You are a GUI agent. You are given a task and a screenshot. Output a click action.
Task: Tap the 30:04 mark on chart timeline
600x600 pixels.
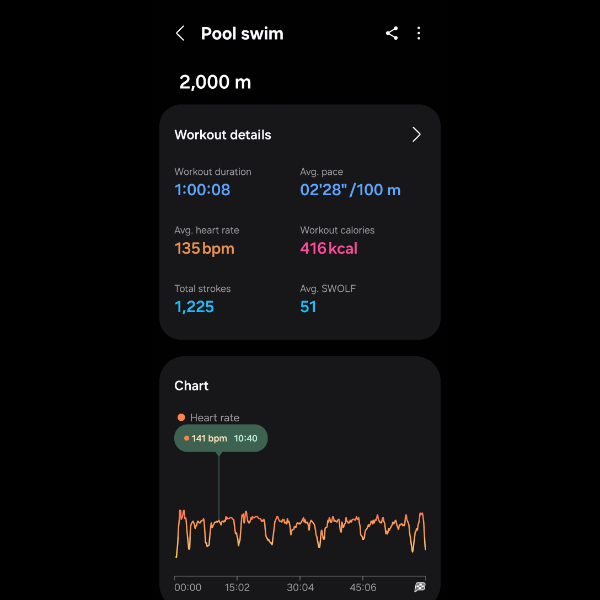click(x=300, y=587)
